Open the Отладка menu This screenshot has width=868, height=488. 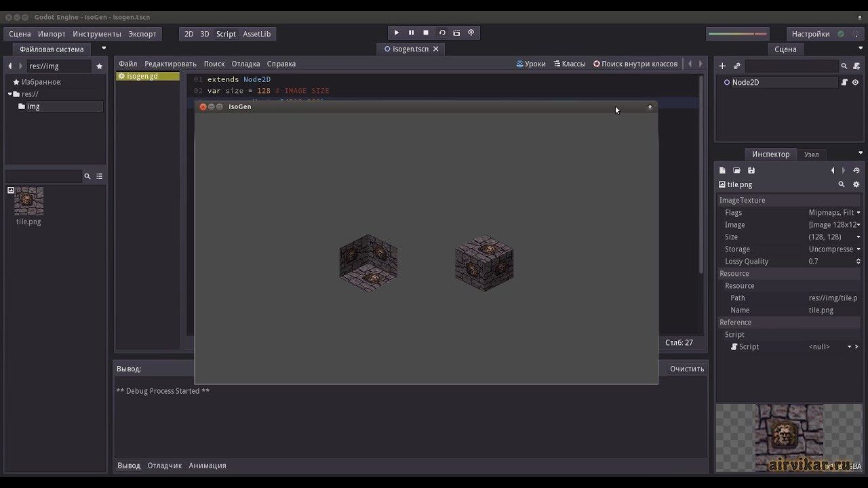246,64
